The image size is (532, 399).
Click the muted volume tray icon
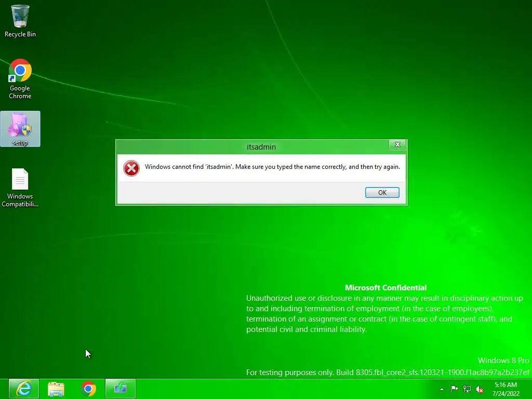tap(480, 389)
